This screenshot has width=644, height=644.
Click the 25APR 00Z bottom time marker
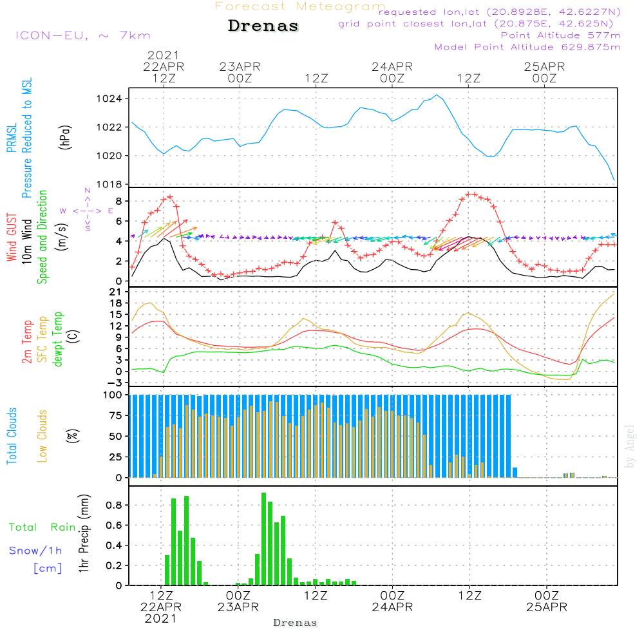tap(547, 601)
